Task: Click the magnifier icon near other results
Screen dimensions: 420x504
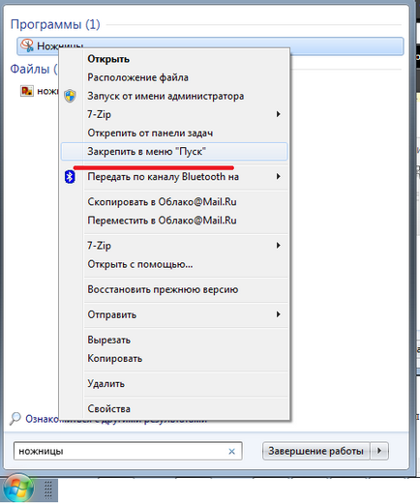Action: point(15,419)
